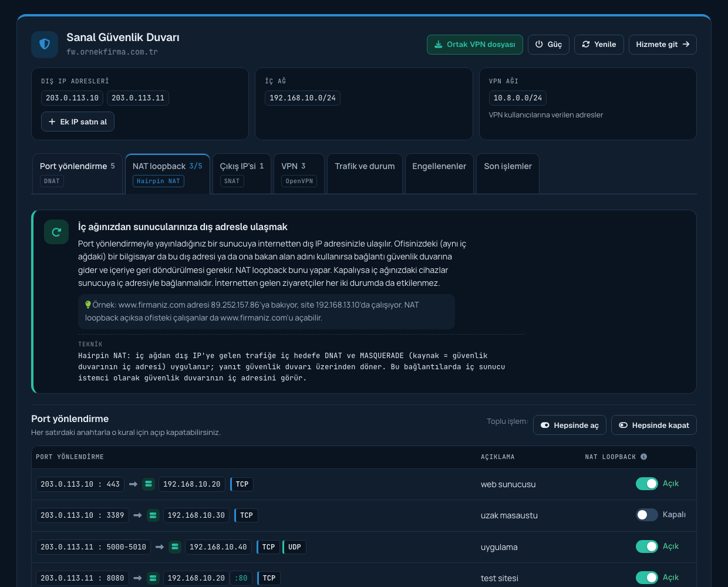The width and height of the screenshot is (728, 587).
Task: Click Ek IP satın al
Action: [77, 122]
